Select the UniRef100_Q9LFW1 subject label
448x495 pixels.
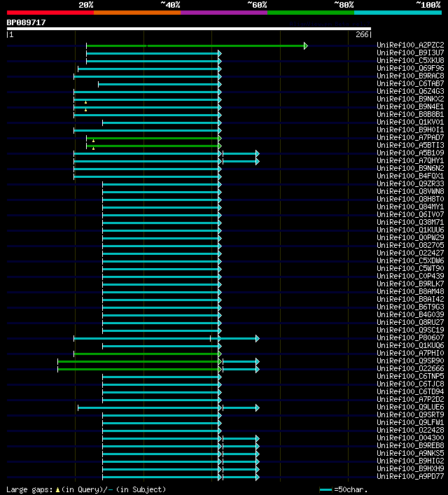410,422
